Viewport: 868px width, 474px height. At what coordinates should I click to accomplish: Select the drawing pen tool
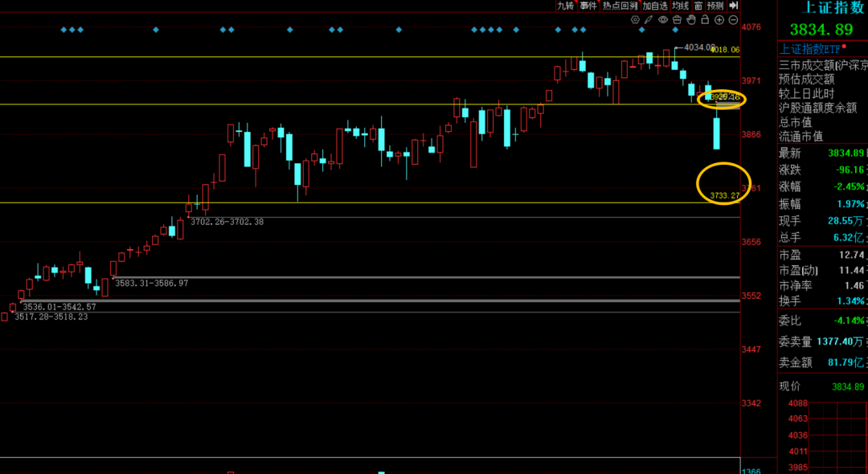pyautogui.click(x=649, y=19)
